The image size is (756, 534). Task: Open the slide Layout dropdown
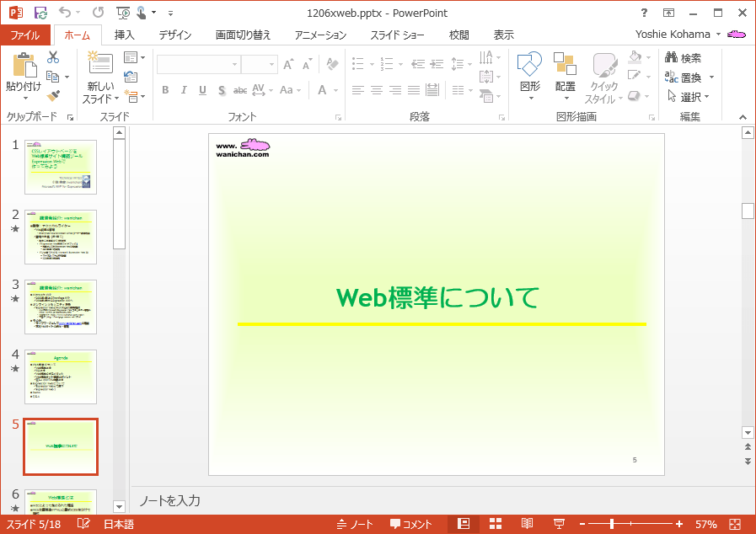135,57
